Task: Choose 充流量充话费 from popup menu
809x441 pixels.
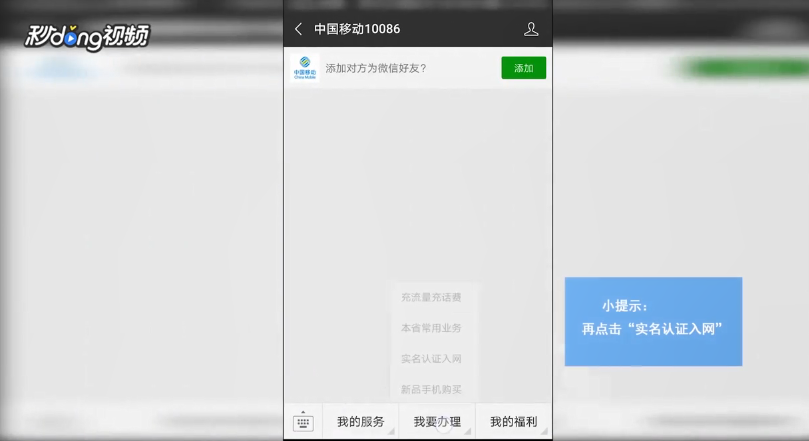Action: 431,297
